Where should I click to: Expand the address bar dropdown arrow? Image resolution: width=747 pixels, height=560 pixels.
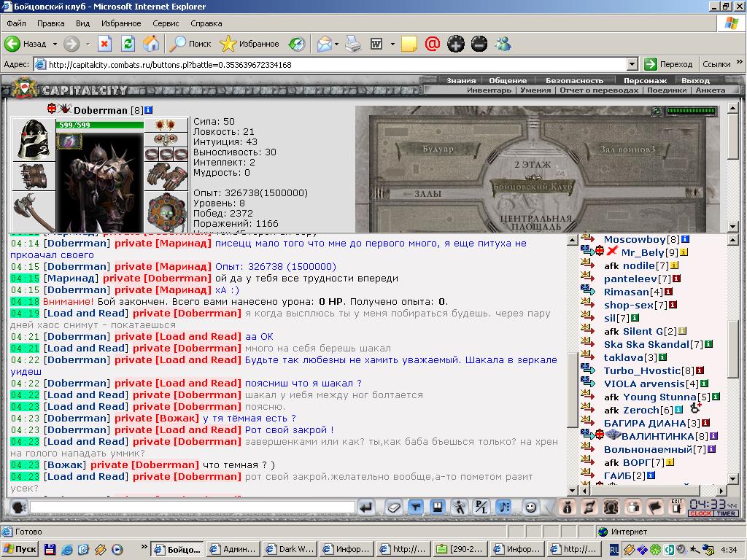pyautogui.click(x=632, y=64)
